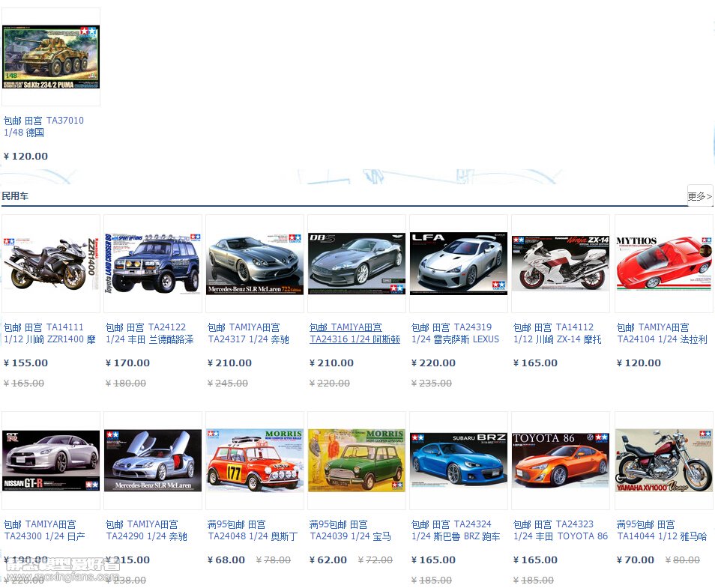
Task: Open the red Ferrari MYTHOS thumbnail
Action: [x=663, y=264]
